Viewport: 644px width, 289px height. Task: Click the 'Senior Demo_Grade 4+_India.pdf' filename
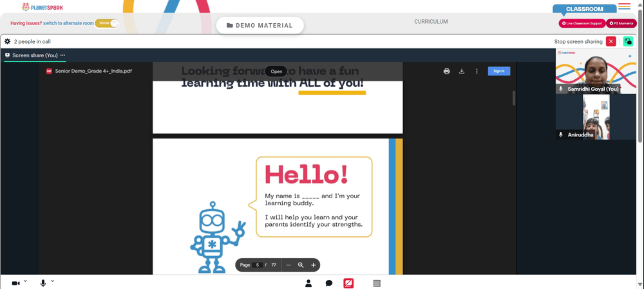coord(93,71)
